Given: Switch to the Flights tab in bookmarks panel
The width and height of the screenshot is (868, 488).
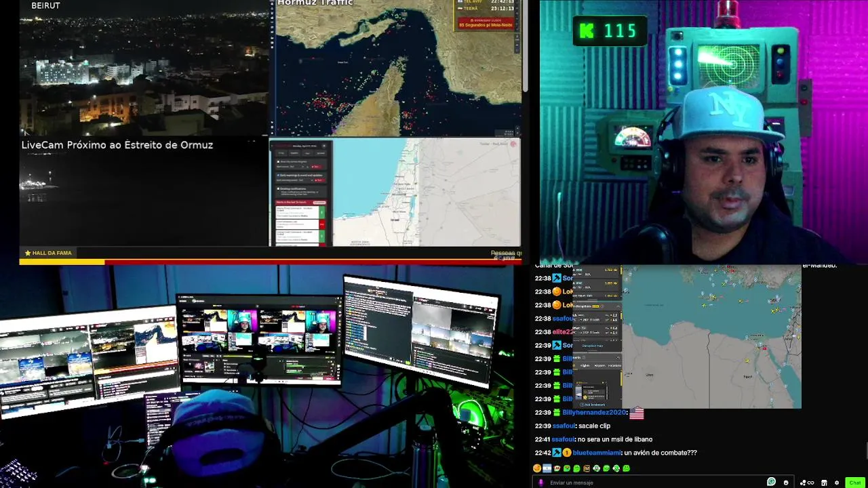Looking at the screenshot, I should (585, 365).
